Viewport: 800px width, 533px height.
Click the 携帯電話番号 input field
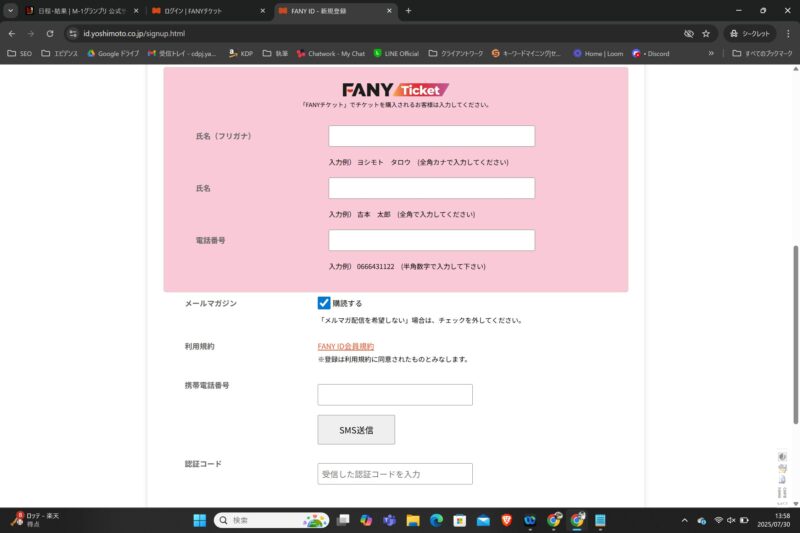(x=395, y=395)
